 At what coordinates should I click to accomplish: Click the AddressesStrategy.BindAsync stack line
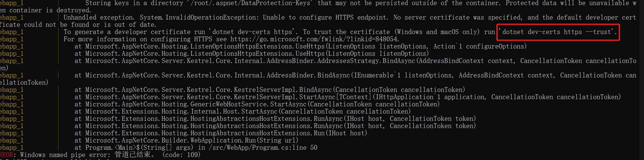pyautogui.click(x=356, y=61)
